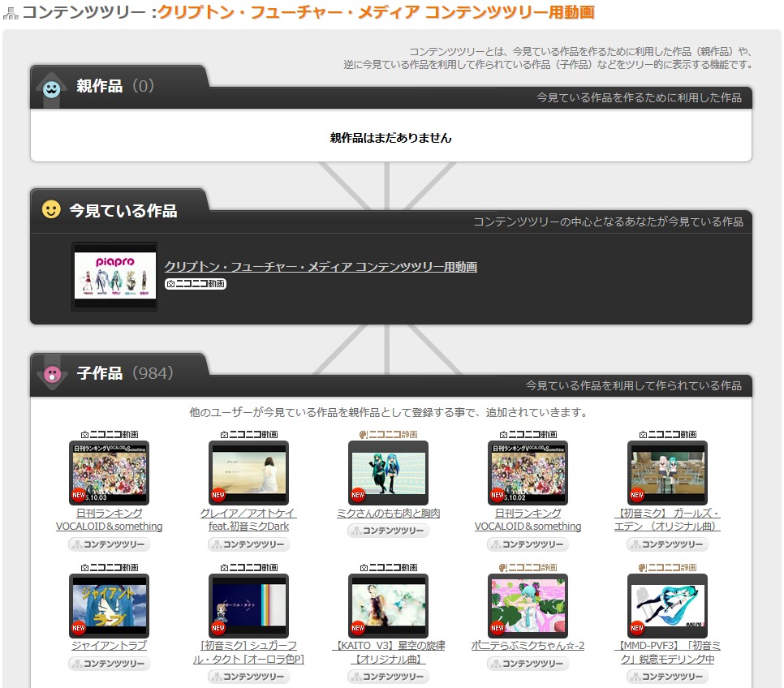Click コンテンツツリー button under ガールズ・エデン

tap(667, 544)
